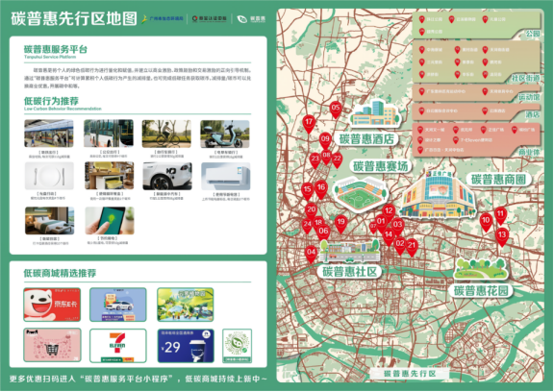Click the hotel building illustration
This screenshot has height=392, width=554.
(375, 113)
